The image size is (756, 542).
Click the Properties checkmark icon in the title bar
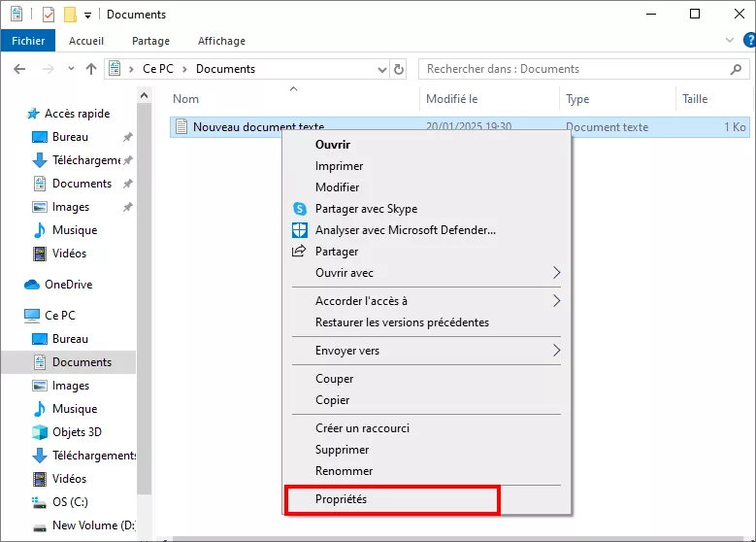[x=49, y=15]
